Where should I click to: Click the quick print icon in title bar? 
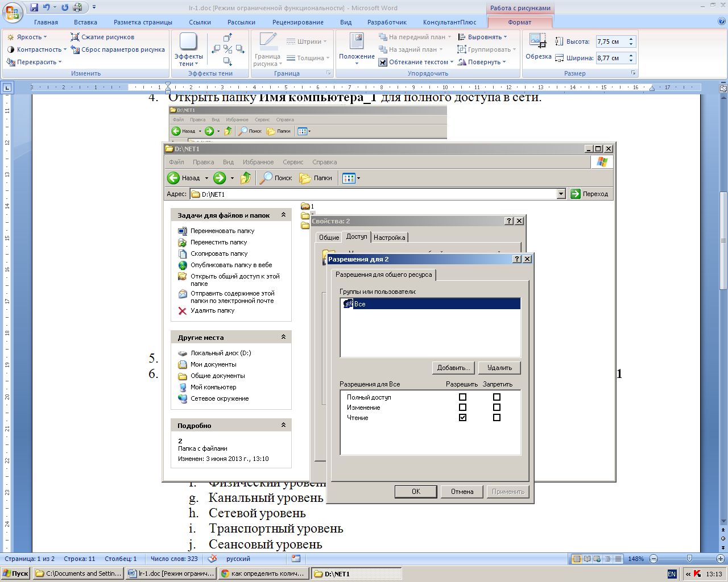click(78, 7)
